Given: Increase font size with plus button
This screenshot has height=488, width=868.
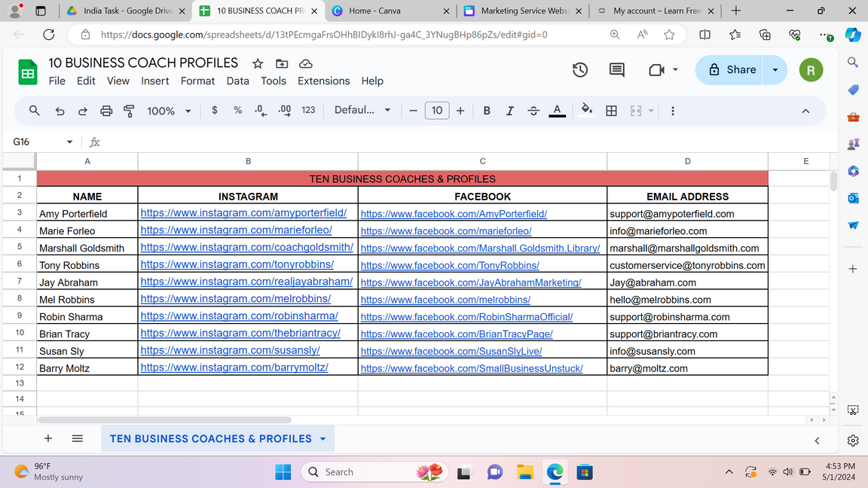Looking at the screenshot, I should (460, 111).
